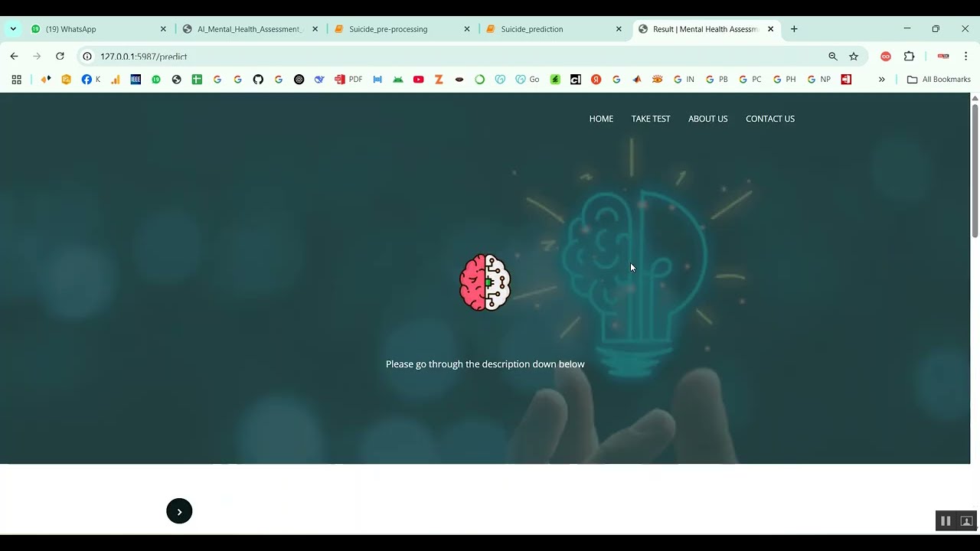Click text Please go through the description
The image size is (980, 551).
click(485, 364)
